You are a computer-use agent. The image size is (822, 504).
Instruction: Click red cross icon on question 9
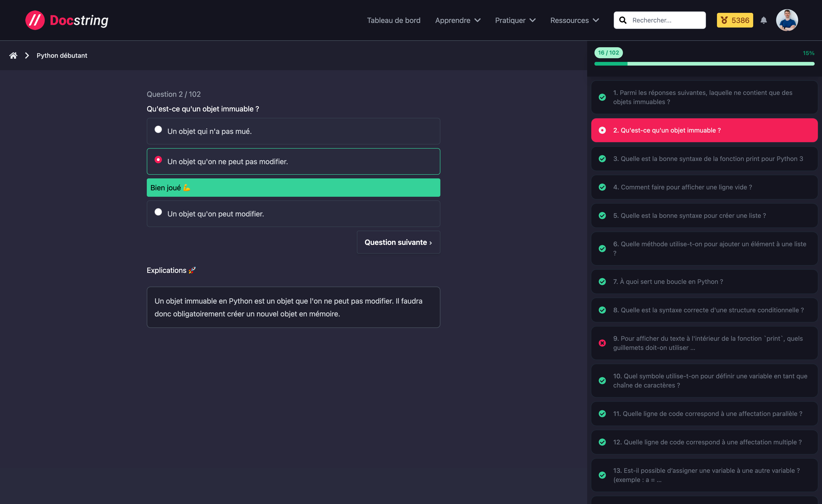coord(602,343)
